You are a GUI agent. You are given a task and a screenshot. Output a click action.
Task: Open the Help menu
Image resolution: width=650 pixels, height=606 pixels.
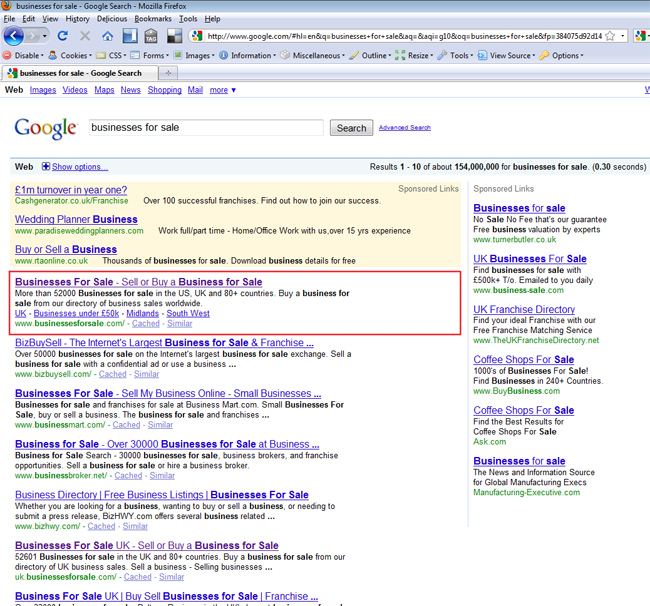(x=212, y=19)
